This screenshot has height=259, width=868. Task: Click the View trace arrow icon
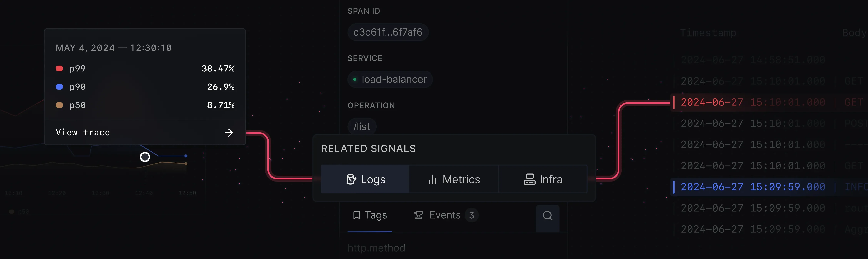click(229, 133)
